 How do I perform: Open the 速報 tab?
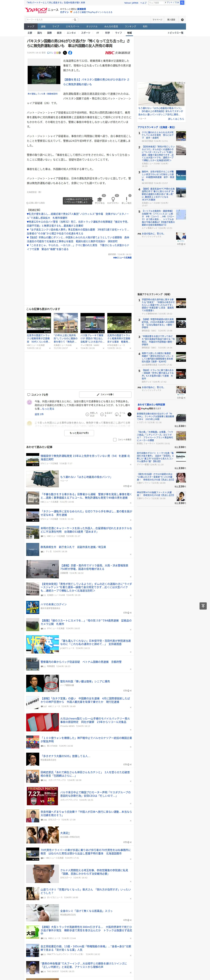point(43,27)
